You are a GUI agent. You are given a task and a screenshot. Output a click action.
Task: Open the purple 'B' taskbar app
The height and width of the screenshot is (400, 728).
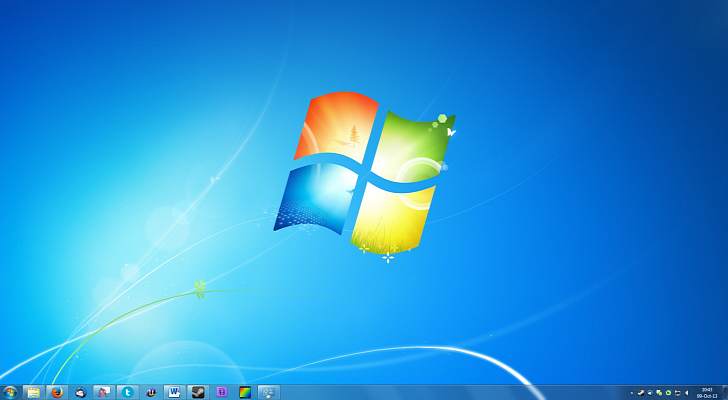coord(221,392)
